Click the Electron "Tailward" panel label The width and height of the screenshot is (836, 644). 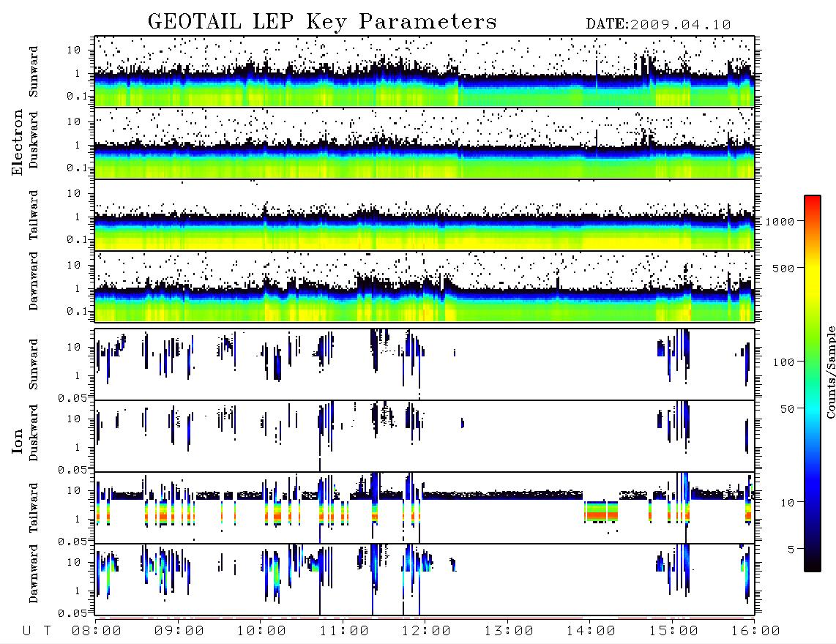34,214
